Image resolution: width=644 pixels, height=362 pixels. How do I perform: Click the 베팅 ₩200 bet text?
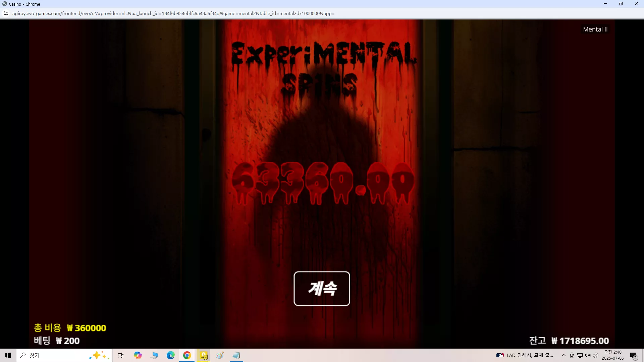click(x=56, y=341)
